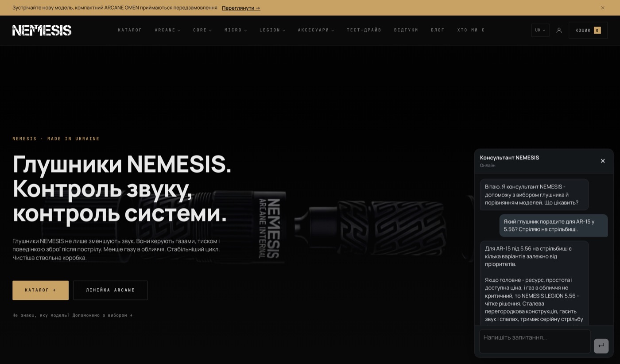Open the user account icon
This screenshot has height=364, width=620.
(x=559, y=30)
